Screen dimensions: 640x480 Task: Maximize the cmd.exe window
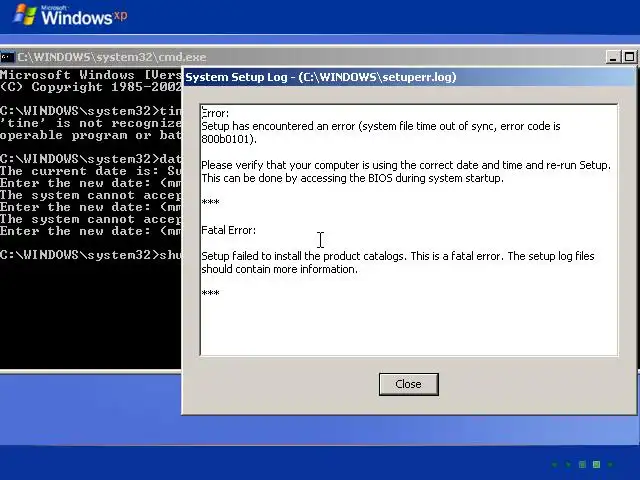629,57
